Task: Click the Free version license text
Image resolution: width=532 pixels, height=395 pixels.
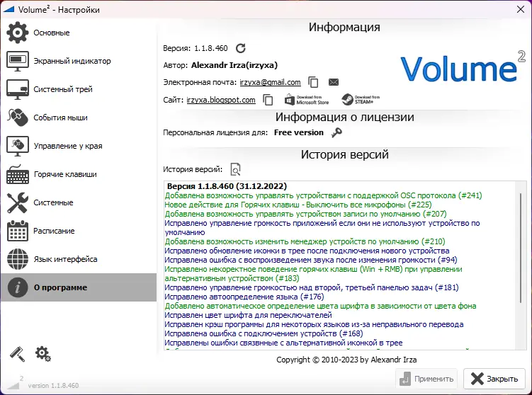Action: (299, 132)
